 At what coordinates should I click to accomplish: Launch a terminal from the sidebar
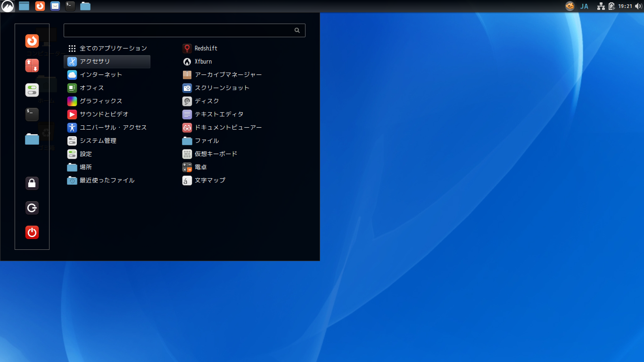(x=32, y=114)
